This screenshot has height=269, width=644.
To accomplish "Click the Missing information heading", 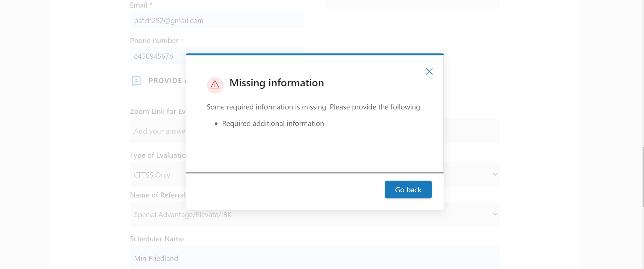I will [x=277, y=83].
